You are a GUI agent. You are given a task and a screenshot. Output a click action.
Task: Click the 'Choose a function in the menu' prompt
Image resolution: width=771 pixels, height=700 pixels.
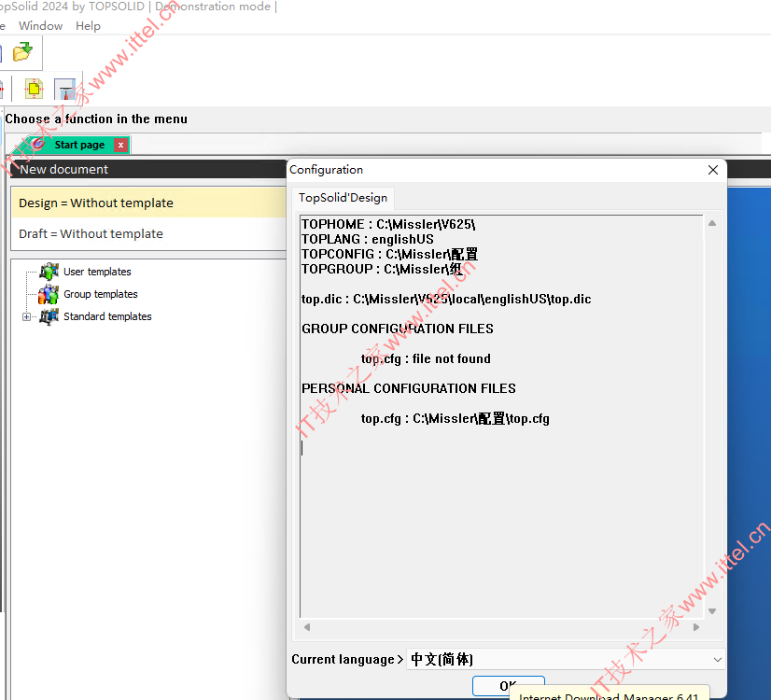pyautogui.click(x=96, y=119)
